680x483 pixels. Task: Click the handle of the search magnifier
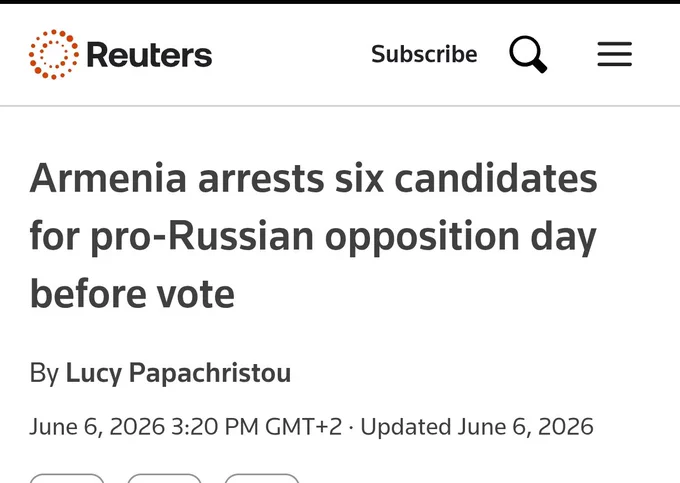click(540, 66)
